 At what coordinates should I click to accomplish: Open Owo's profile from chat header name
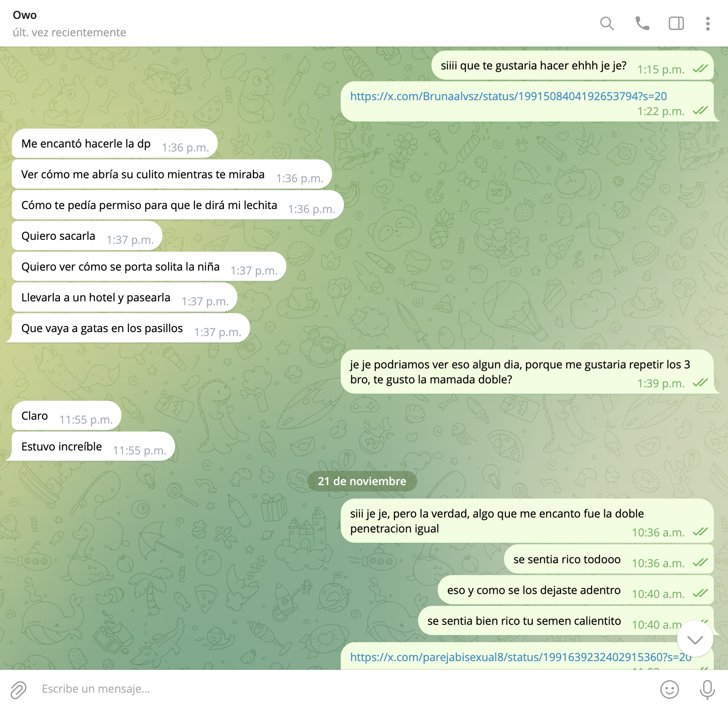click(x=25, y=15)
